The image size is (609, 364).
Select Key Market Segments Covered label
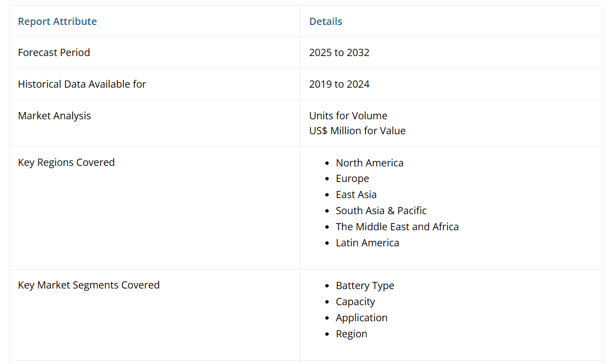[x=89, y=285]
